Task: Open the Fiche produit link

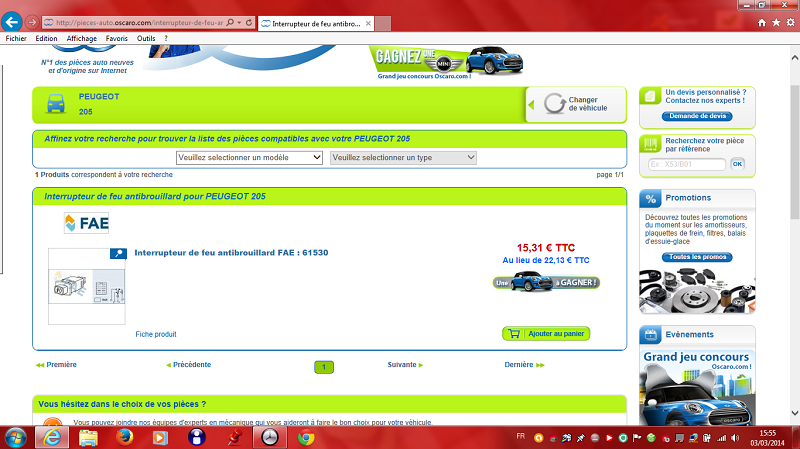Action: [x=156, y=334]
